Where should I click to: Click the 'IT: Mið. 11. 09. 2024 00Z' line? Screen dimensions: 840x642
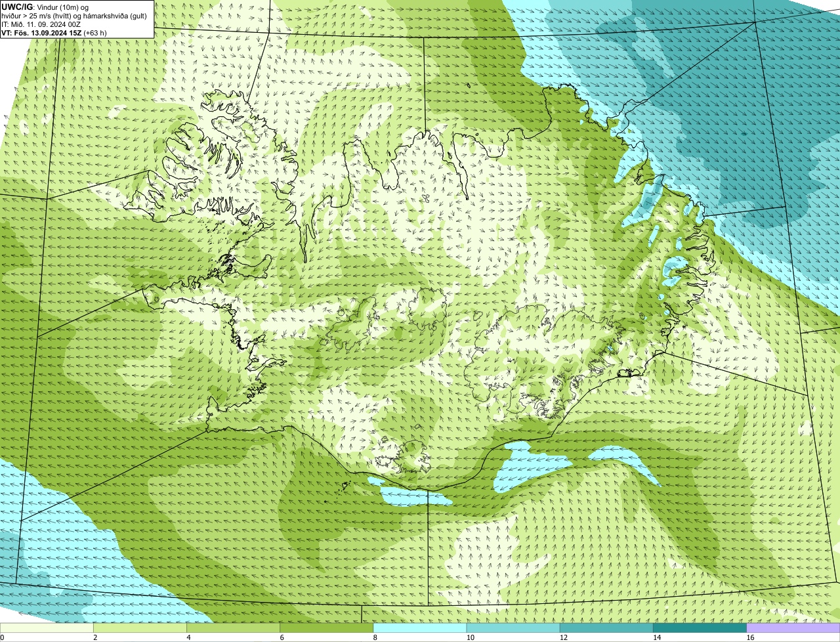pos(41,24)
